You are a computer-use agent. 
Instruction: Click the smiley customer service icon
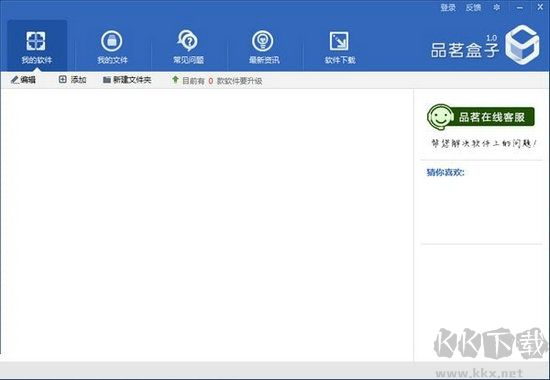point(440,116)
